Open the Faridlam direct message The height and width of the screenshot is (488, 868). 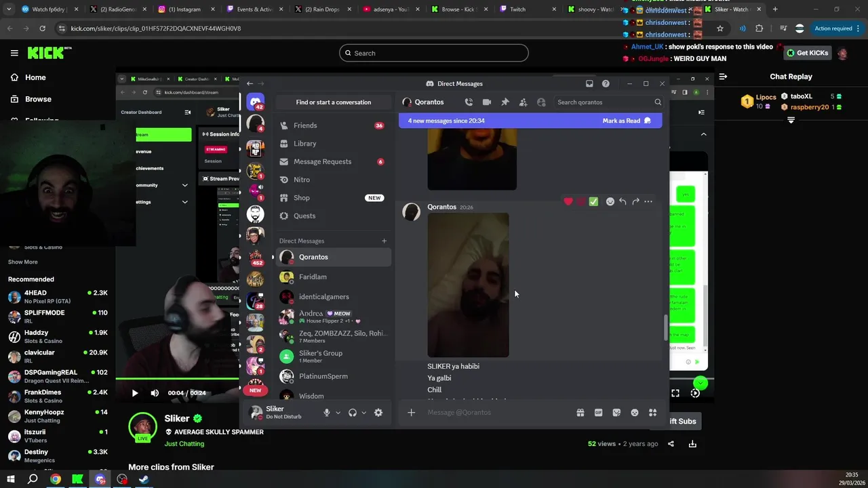[333, 277]
